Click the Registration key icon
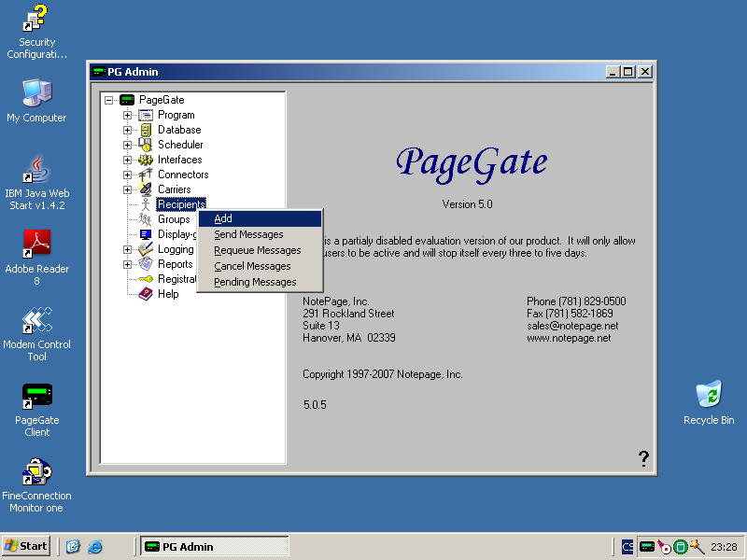 [146, 279]
